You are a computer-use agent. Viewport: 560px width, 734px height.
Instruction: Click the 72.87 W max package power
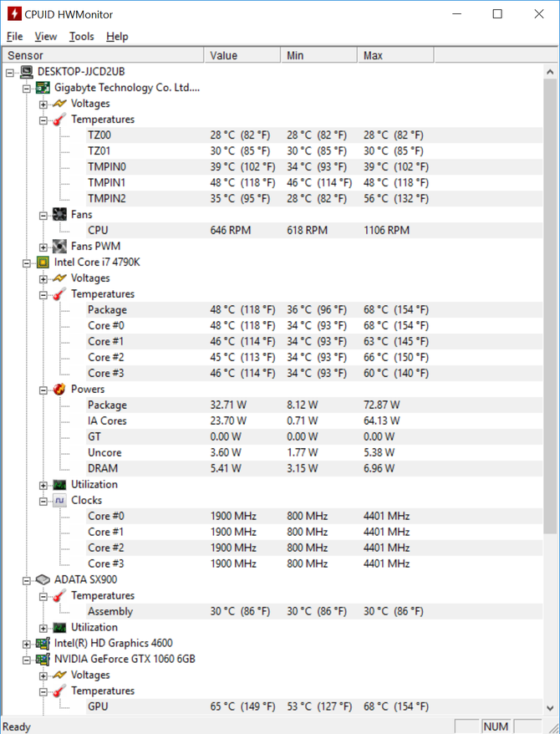click(382, 405)
